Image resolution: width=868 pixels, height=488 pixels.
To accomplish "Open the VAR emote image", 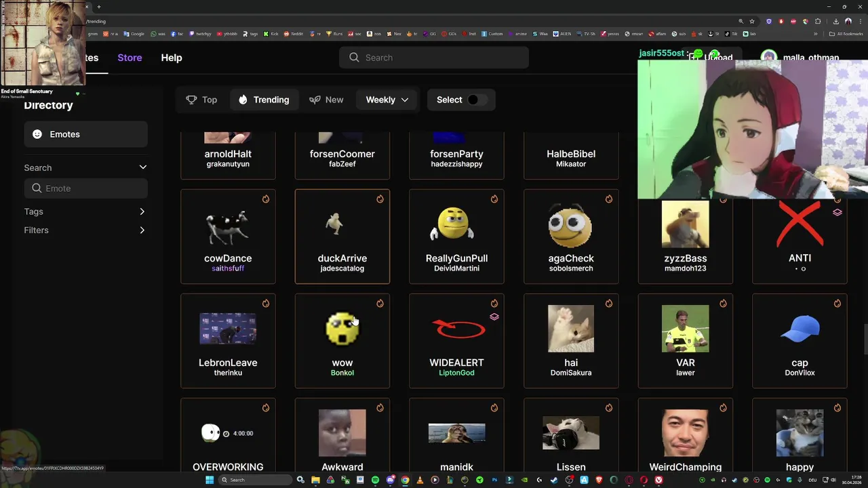I will pos(686,329).
